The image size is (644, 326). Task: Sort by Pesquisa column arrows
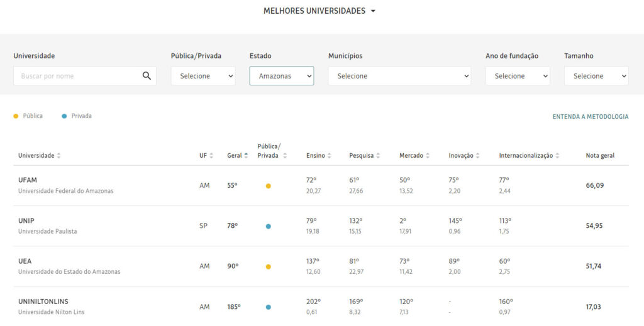coord(379,156)
